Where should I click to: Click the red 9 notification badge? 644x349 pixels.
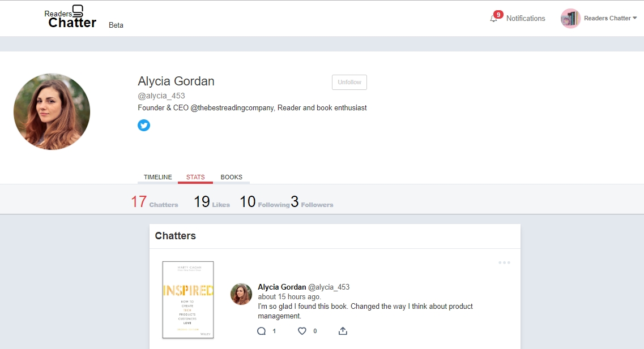click(498, 15)
